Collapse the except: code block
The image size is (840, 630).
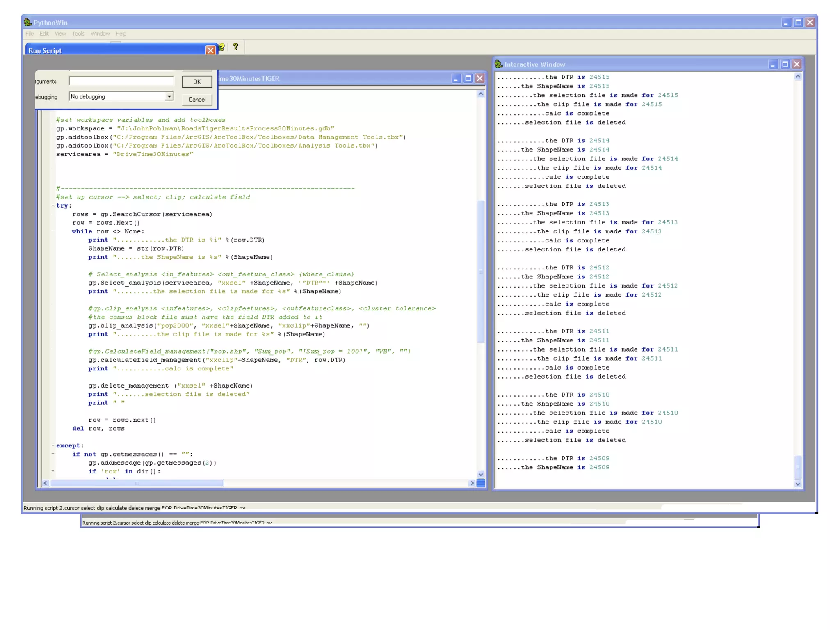pos(53,445)
